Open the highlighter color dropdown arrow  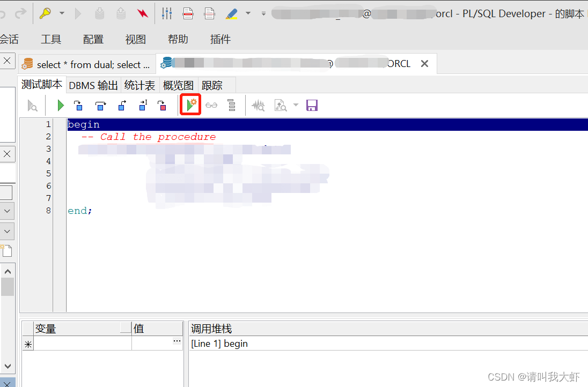(248, 14)
